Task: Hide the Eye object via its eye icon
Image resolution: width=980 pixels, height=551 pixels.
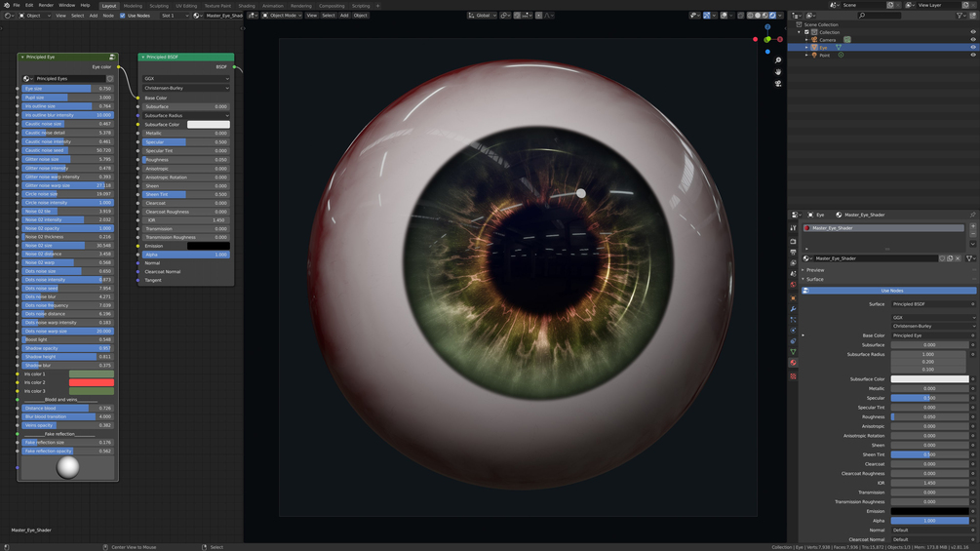Action: pos(972,47)
